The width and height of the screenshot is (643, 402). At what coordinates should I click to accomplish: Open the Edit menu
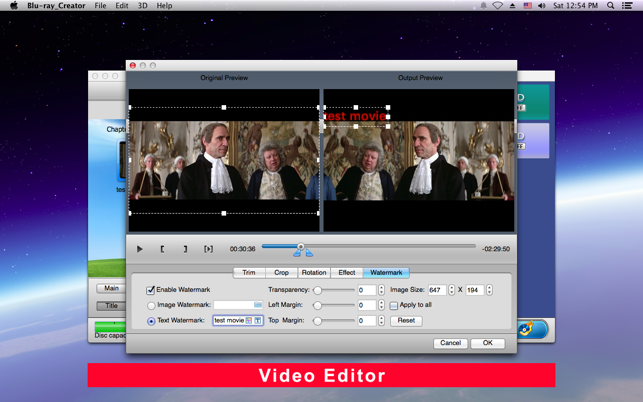(122, 6)
